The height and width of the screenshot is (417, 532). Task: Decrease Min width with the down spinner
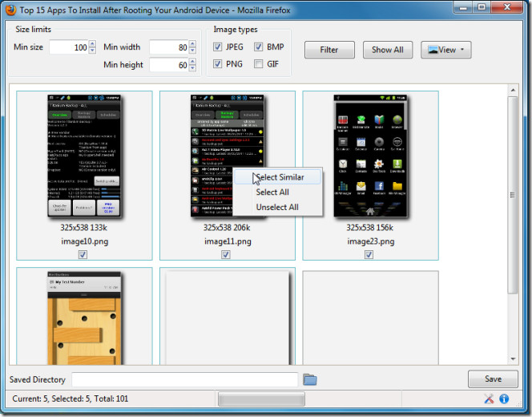tap(192, 51)
